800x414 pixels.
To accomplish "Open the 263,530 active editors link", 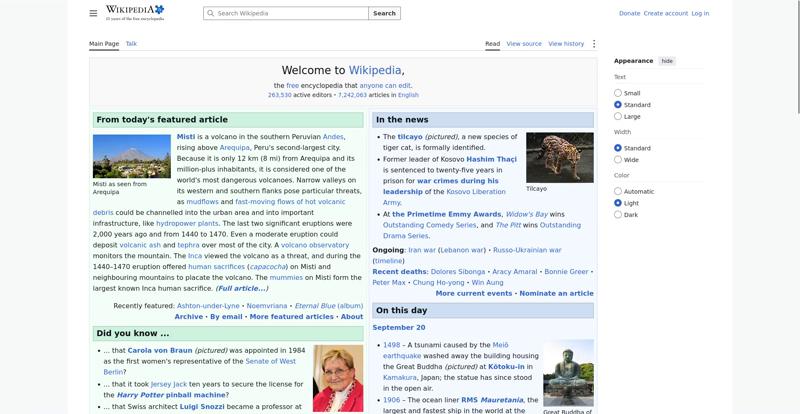I will [280, 95].
